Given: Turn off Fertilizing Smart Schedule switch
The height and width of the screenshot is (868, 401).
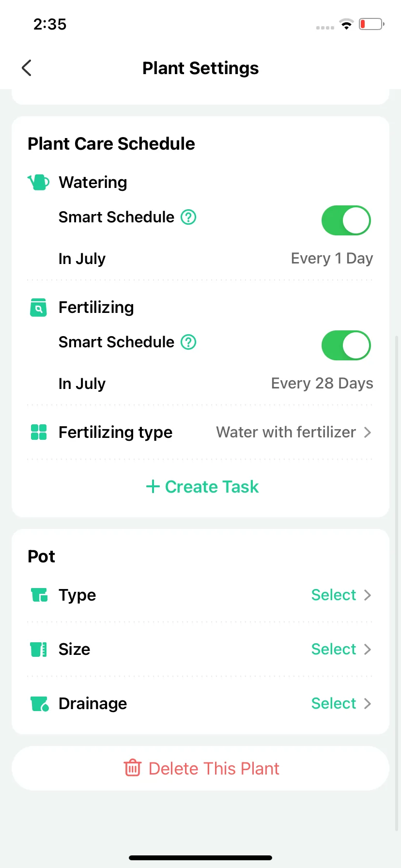Looking at the screenshot, I should (346, 345).
